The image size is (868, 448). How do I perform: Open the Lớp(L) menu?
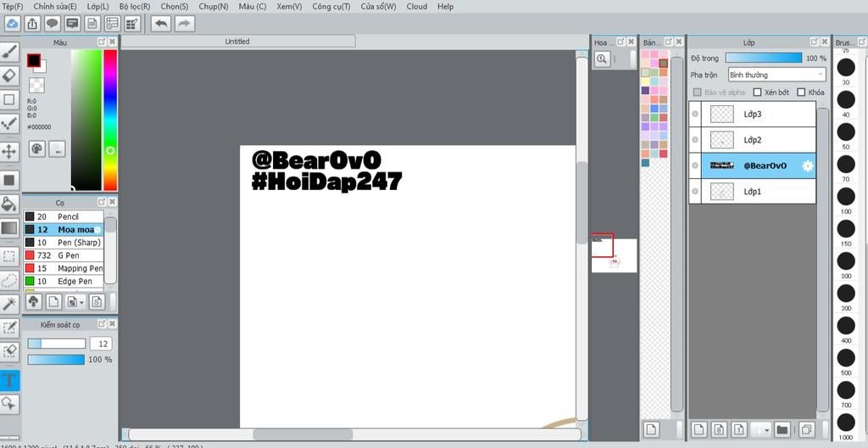coord(98,7)
